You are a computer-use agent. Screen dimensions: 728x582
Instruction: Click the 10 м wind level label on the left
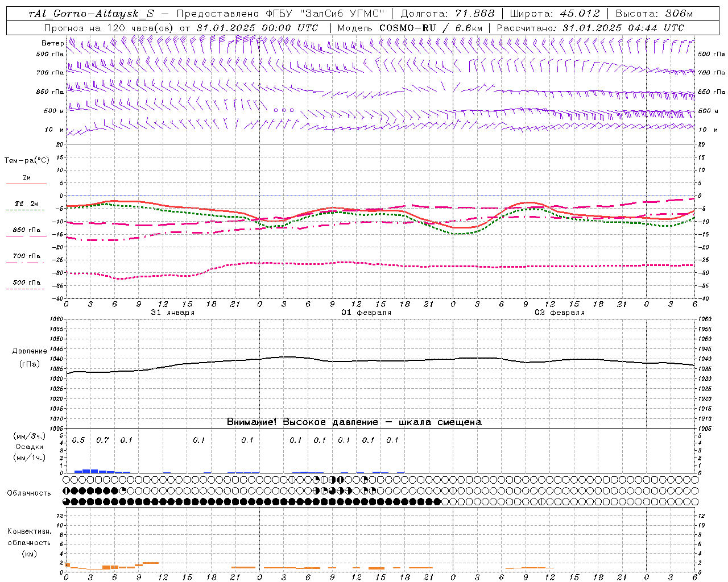[55, 130]
